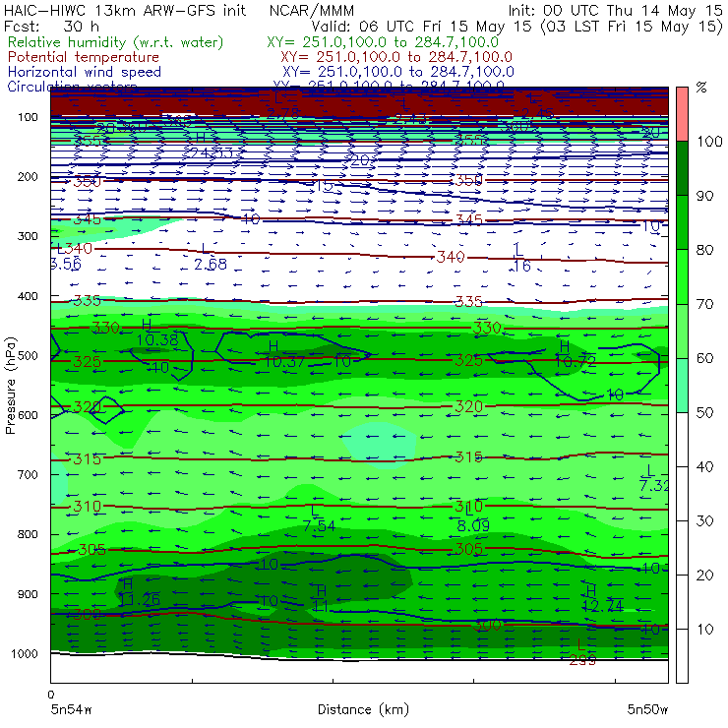
Task: Click the "5n54w" start location label
Action: [71, 709]
